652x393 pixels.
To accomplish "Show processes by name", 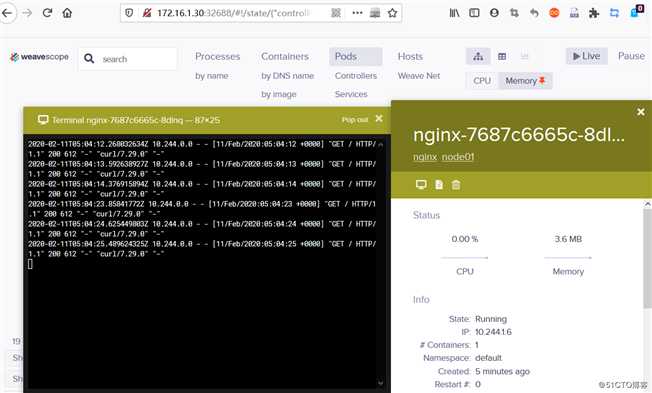I will pyautogui.click(x=212, y=76).
